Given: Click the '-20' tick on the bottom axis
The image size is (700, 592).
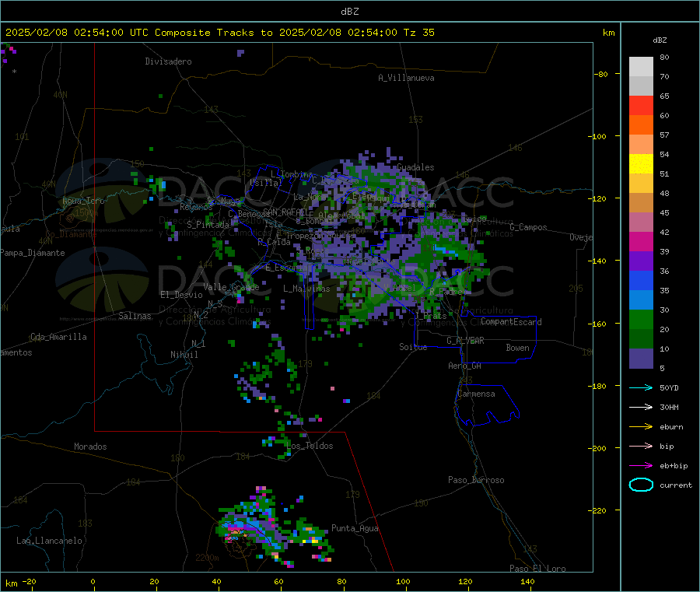Looking at the screenshot, I should click(x=29, y=582).
